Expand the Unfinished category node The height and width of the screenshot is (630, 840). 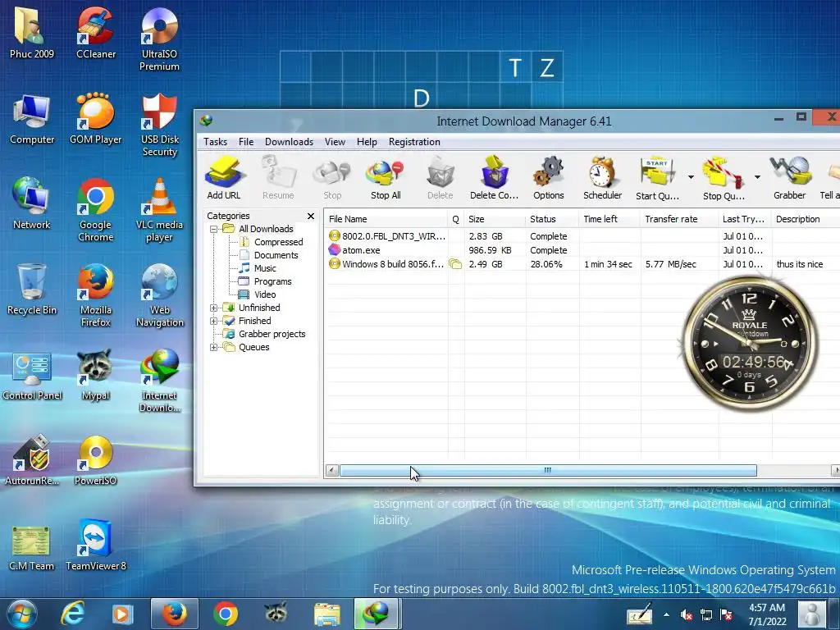pos(214,308)
